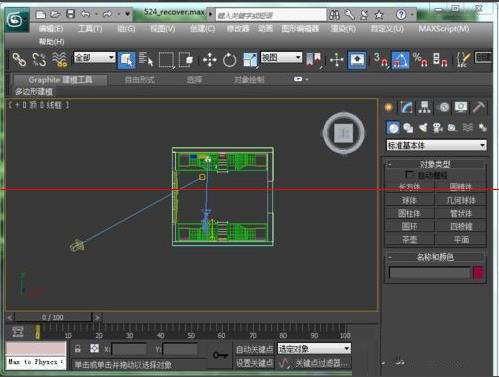Open the 渲染(R) menu
Viewport: 499px width, 377px height.
343,29
